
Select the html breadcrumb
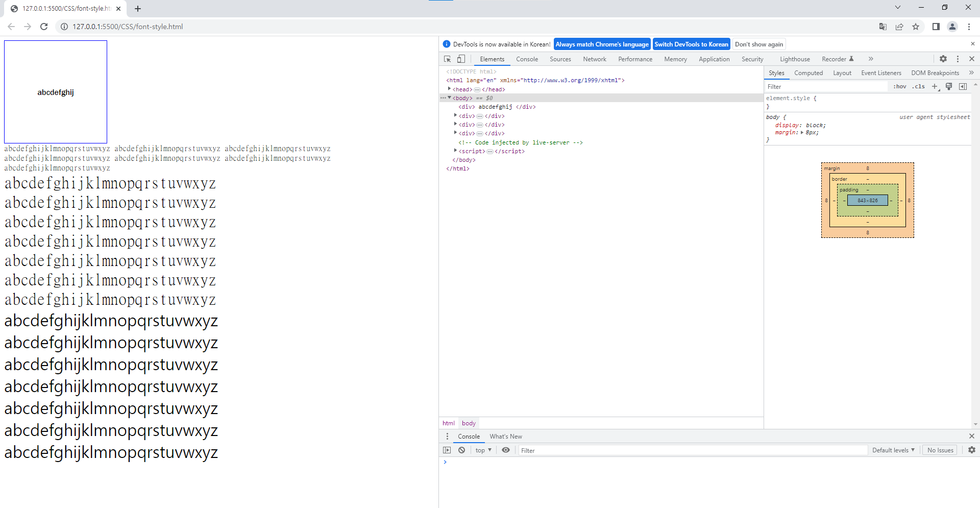pos(449,423)
